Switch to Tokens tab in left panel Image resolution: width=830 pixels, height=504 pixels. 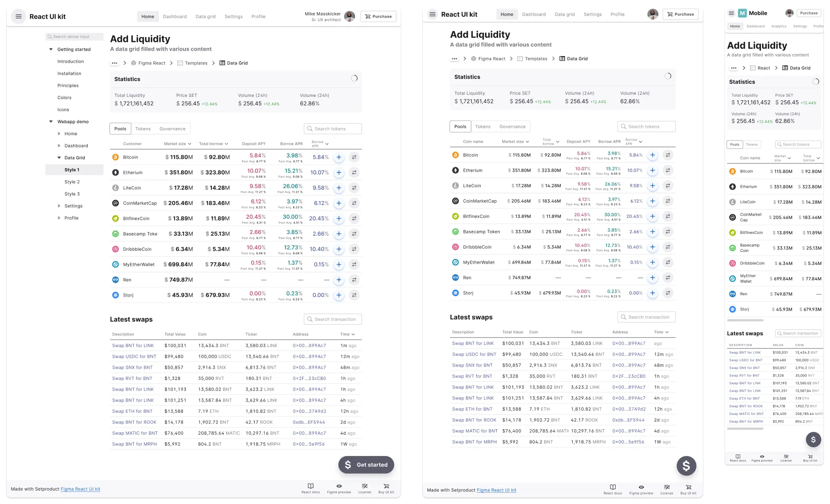143,129
